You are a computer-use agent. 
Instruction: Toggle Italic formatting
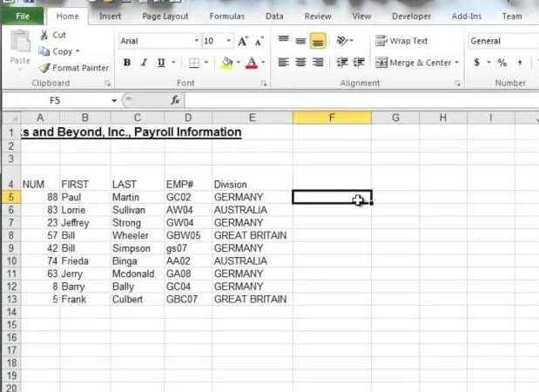tap(145, 63)
